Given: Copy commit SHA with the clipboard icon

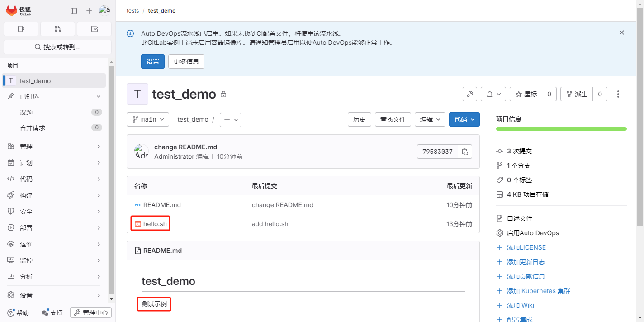Looking at the screenshot, I should [464, 152].
